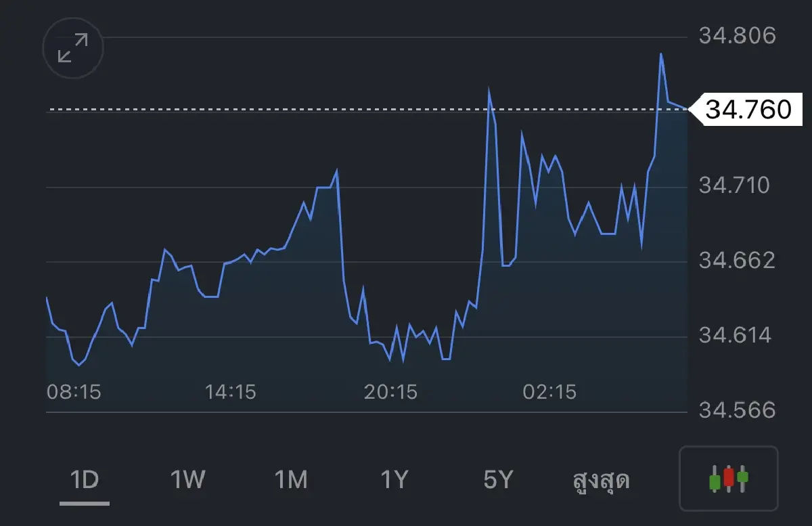This screenshot has width=812, height=526.
Task: Switch to candlestick chart view
Action: coord(729,479)
